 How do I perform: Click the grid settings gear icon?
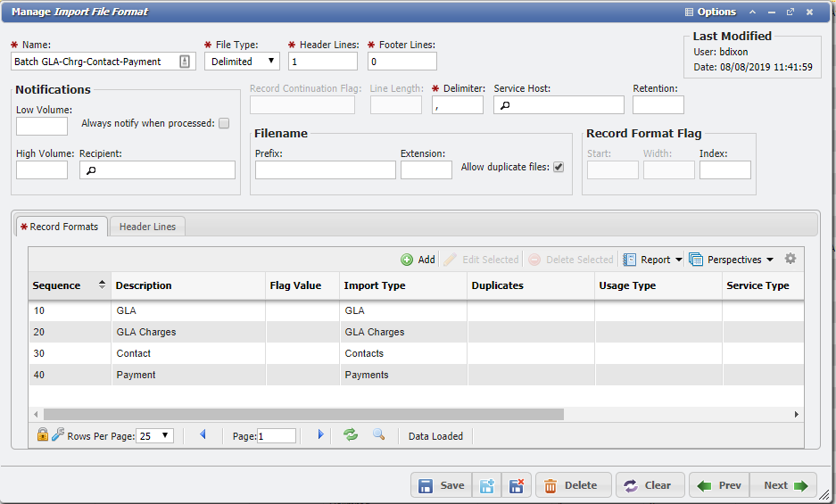tap(790, 260)
